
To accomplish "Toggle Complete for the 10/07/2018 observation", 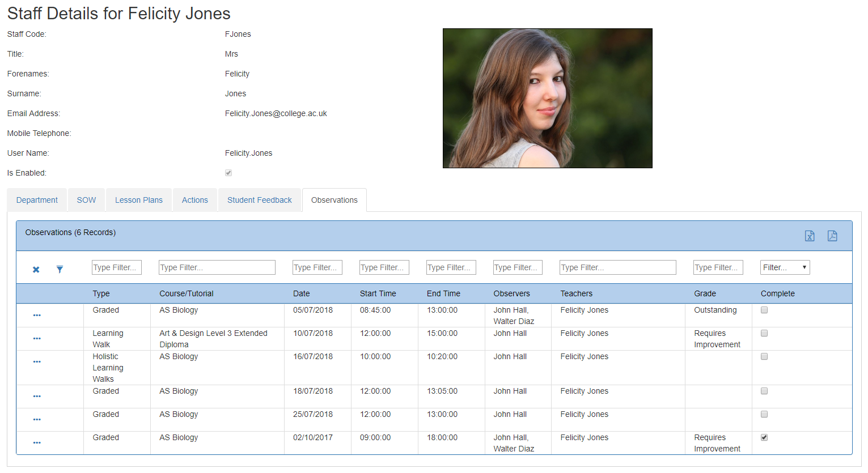I will tap(764, 333).
